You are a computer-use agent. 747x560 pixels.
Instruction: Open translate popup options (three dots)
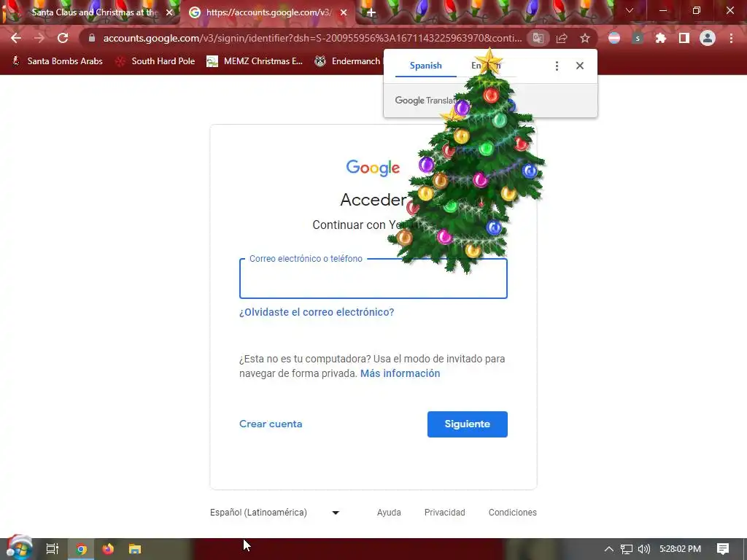[557, 66]
